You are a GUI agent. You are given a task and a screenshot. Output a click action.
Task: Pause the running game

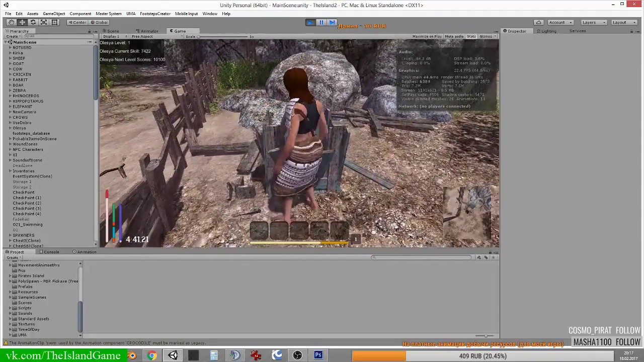click(321, 22)
